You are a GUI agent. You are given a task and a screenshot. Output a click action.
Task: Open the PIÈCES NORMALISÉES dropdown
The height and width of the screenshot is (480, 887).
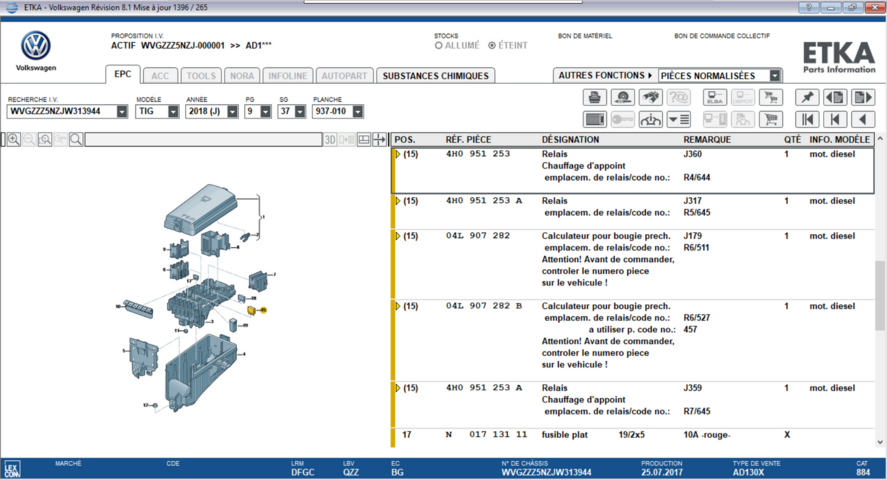tap(775, 76)
